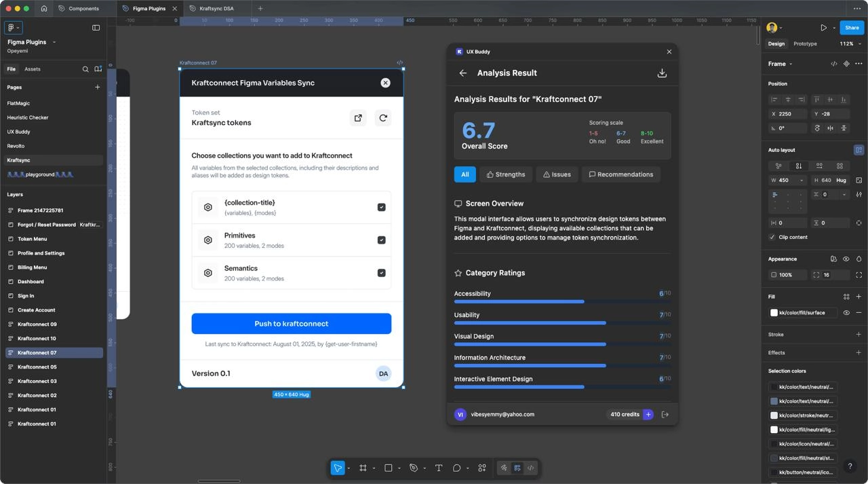Switch to the Assets tab
Screen dimensions: 868x484
[x=33, y=69]
